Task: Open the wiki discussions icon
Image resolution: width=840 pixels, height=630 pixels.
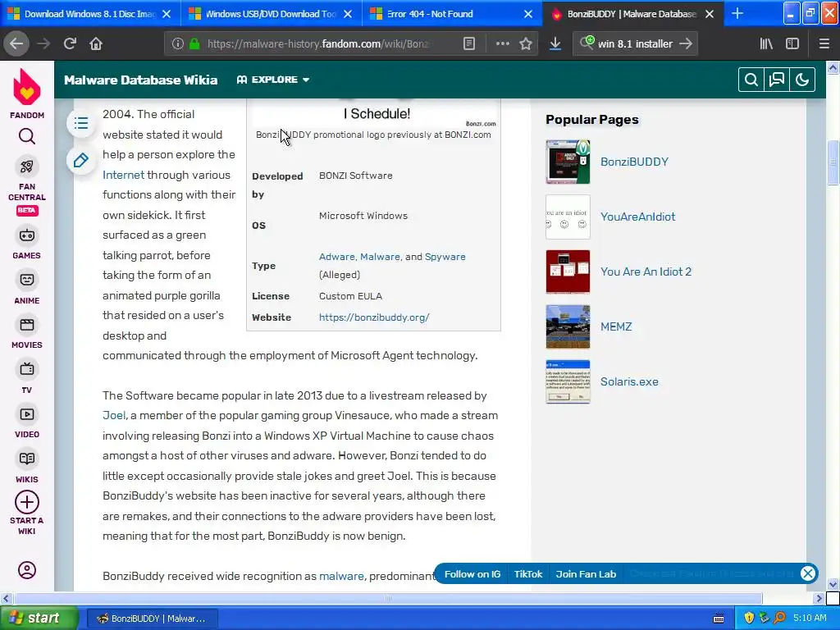Action: (777, 80)
